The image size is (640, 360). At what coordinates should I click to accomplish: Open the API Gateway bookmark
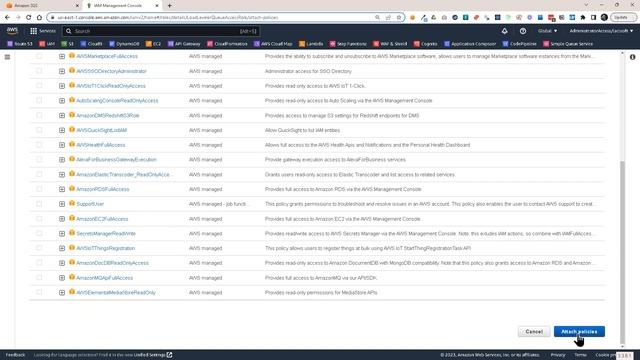tap(184, 44)
